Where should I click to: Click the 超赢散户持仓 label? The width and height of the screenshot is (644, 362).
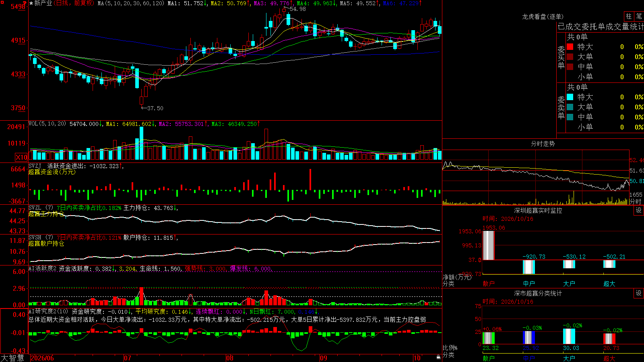[46, 243]
